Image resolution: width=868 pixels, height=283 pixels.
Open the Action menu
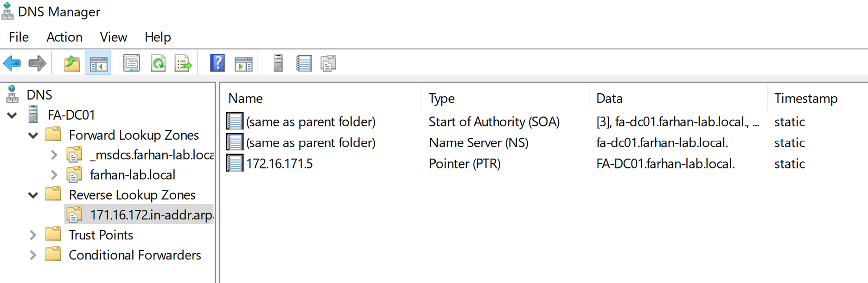point(64,37)
